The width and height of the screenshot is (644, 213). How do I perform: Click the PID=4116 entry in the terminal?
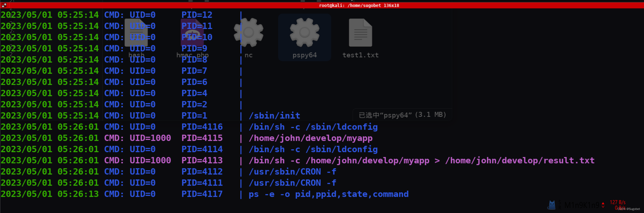[x=202, y=127]
